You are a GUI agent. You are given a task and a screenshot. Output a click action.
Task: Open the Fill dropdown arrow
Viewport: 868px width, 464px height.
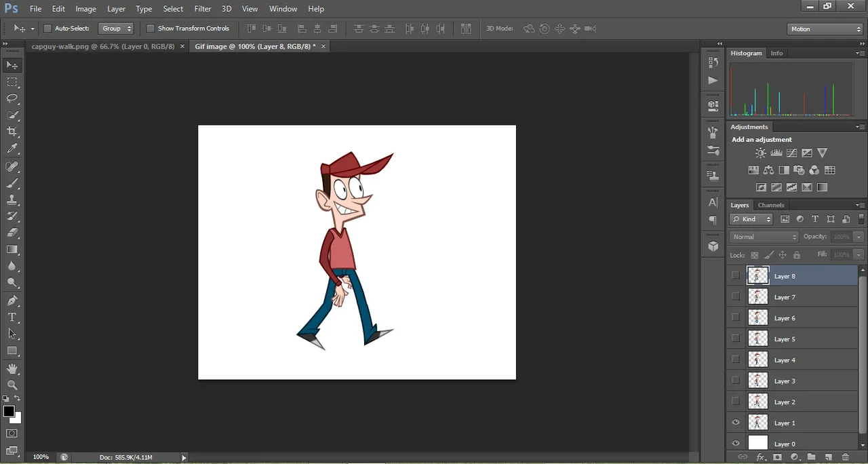coord(859,254)
